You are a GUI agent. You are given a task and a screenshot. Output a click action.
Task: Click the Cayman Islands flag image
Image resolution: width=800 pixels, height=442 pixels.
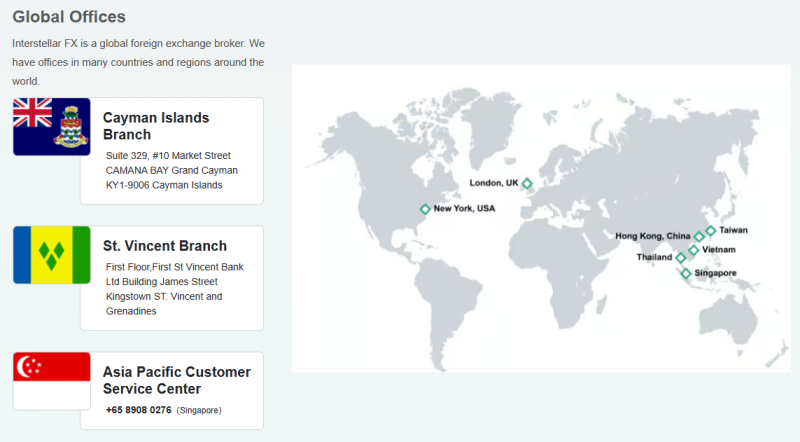[x=52, y=127]
